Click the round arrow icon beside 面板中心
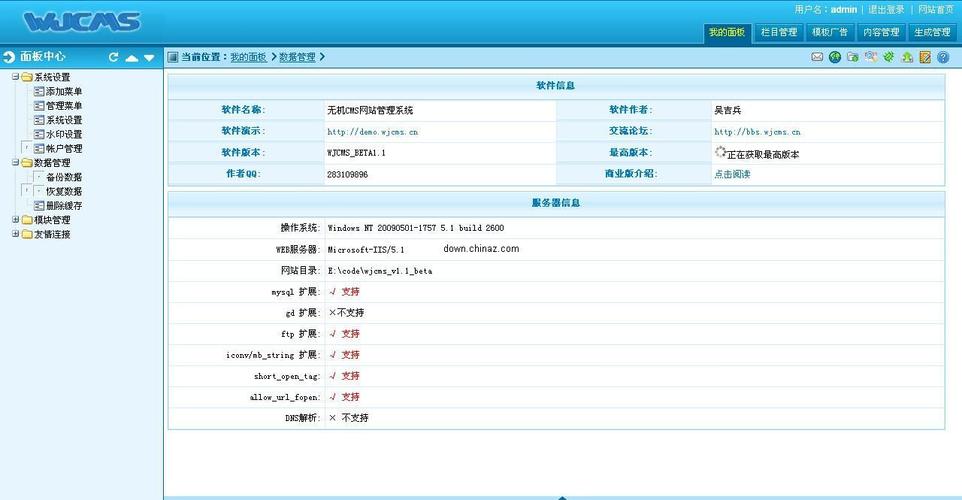Image resolution: width=962 pixels, height=500 pixels. [9, 57]
